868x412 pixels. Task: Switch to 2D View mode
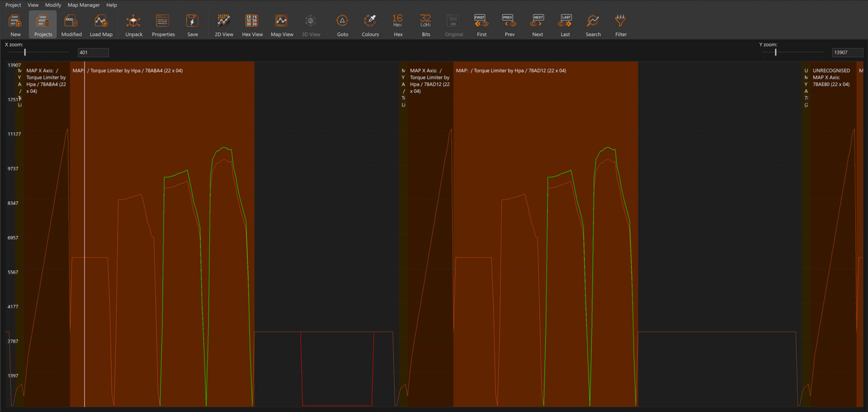[x=224, y=24]
